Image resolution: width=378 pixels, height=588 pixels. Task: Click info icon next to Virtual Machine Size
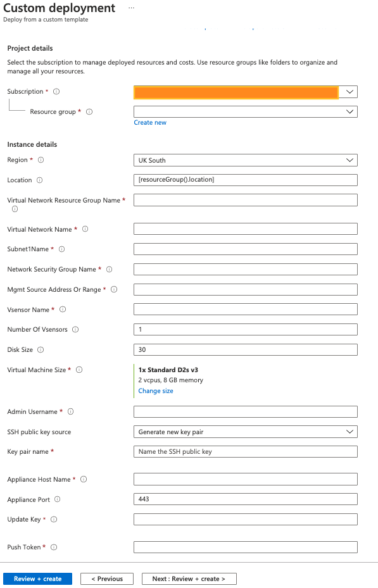pos(79,370)
